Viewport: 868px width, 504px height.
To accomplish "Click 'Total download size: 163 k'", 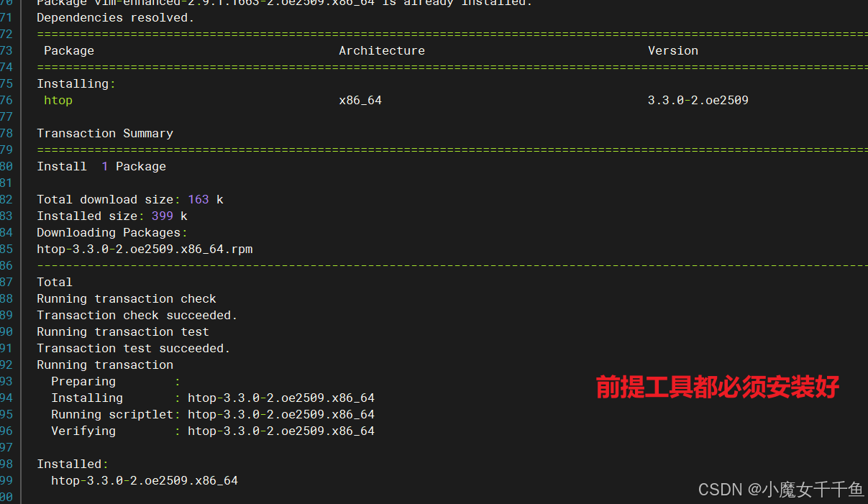I will coord(130,199).
